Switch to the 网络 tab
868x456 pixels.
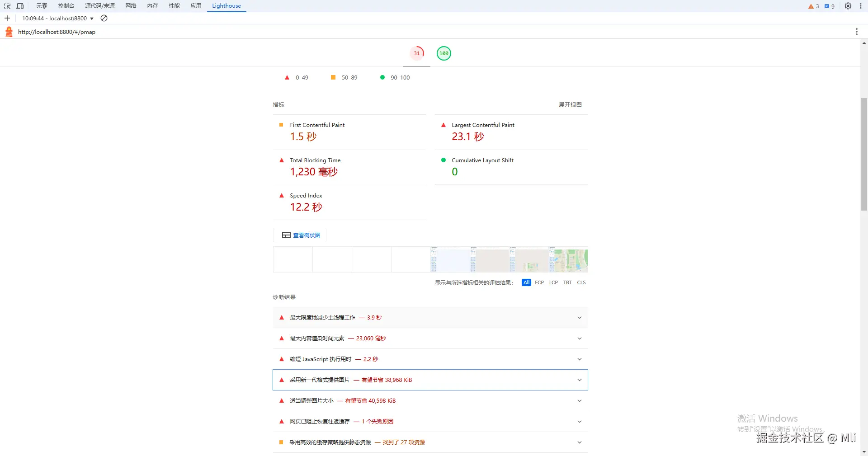(x=131, y=6)
